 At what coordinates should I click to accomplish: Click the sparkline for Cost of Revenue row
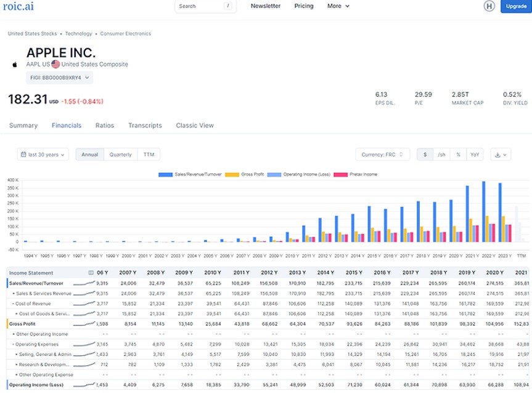(84, 304)
